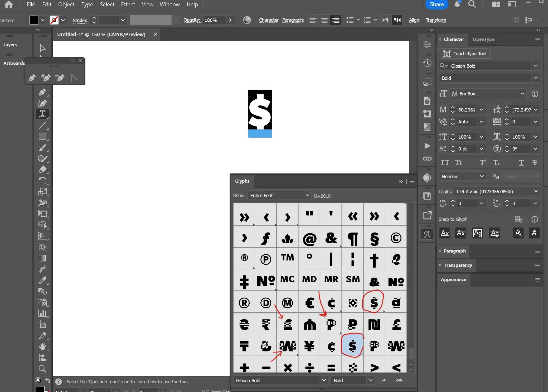548x392 pixels.
Task: Select the Hand tool
Action: [x=42, y=346]
